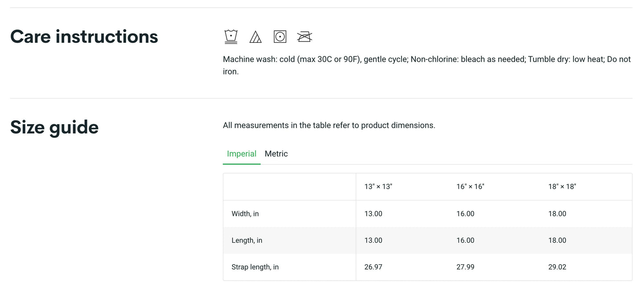Click the Size guide heading
Screen dimensions: 644x295
tap(54, 127)
